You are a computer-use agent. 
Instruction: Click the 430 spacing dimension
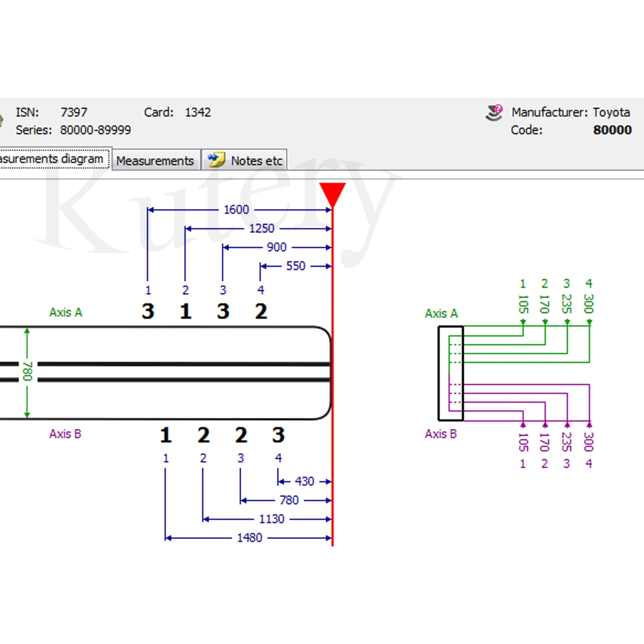(304, 481)
